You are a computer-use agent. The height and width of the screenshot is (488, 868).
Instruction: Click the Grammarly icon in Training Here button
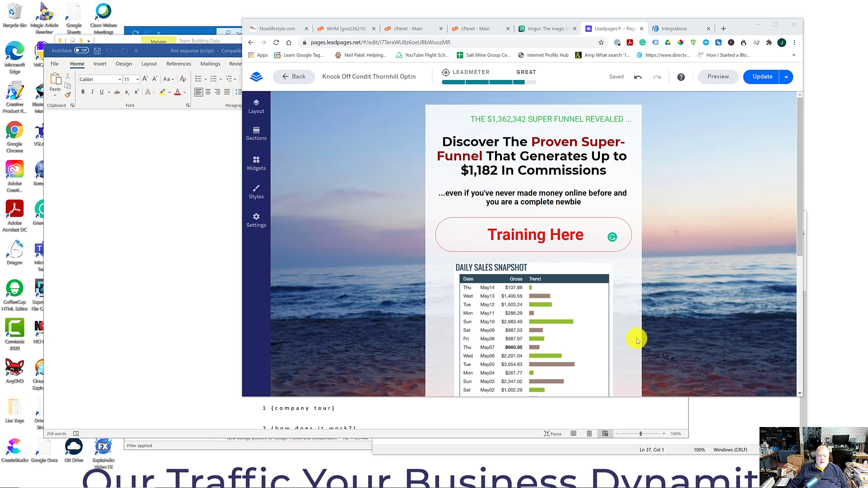click(612, 237)
